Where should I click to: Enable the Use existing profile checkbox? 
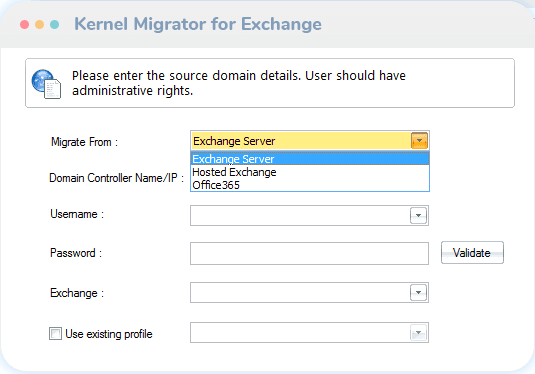click(x=55, y=333)
